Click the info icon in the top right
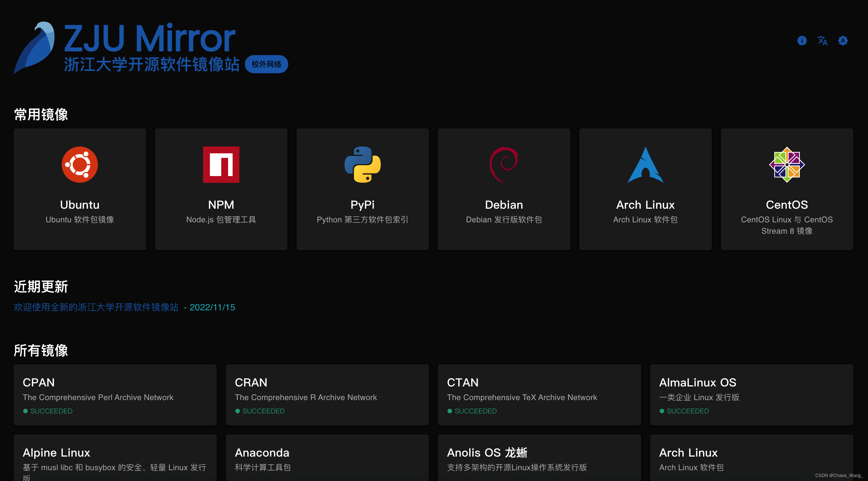The image size is (868, 481). pyautogui.click(x=802, y=40)
